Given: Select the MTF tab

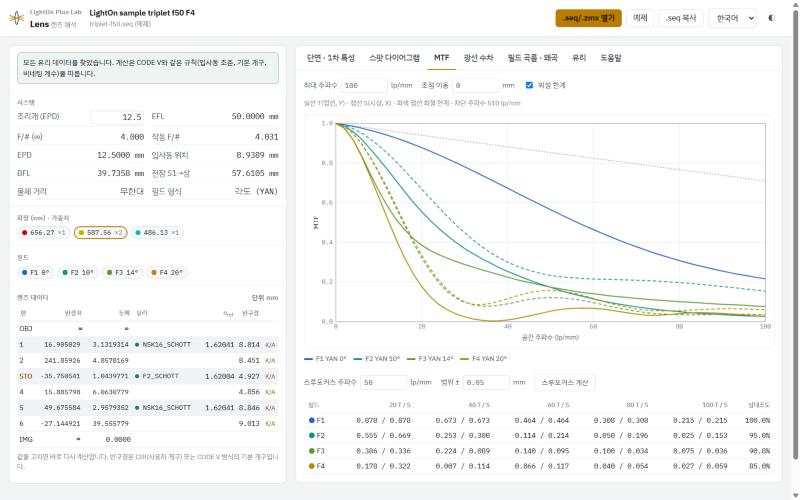Looking at the screenshot, I should pyautogui.click(x=441, y=58).
